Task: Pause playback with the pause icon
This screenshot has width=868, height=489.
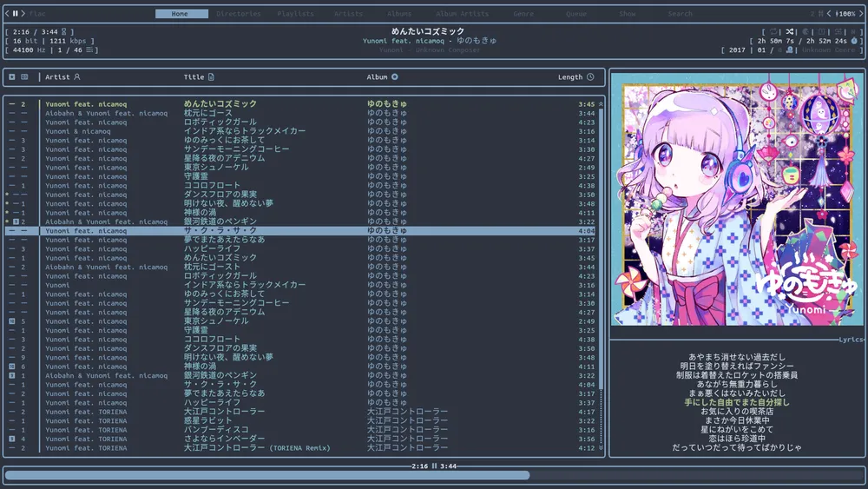Action: 16,14
